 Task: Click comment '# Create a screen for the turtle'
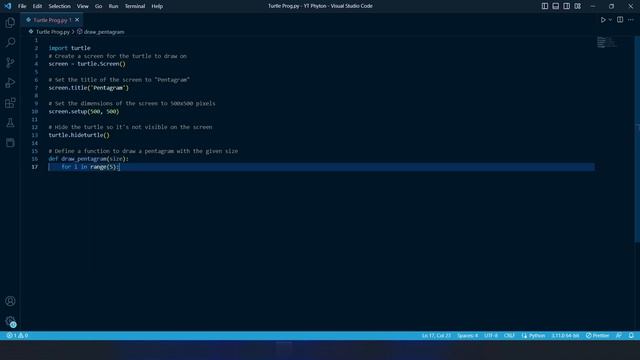118,56
